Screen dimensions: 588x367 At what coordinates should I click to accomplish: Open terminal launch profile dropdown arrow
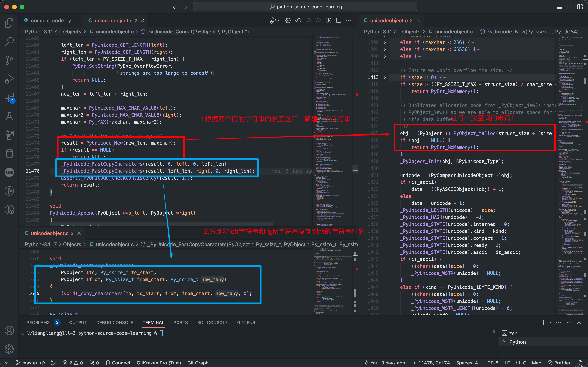(x=550, y=322)
